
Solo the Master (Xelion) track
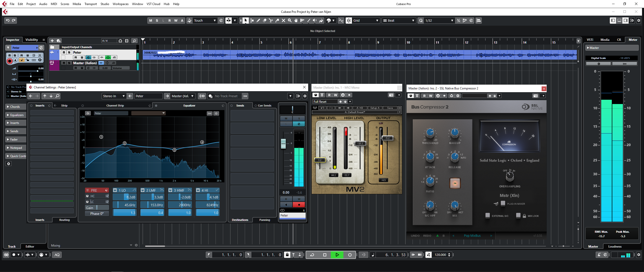(x=69, y=63)
